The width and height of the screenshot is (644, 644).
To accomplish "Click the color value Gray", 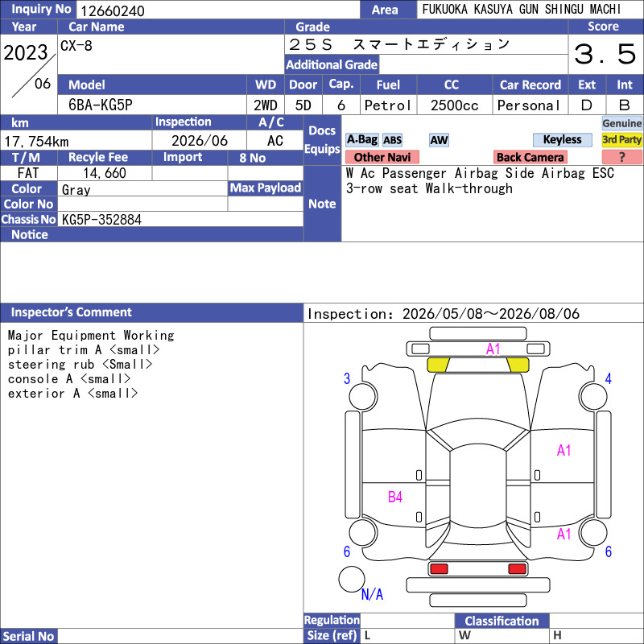I will point(76,190).
